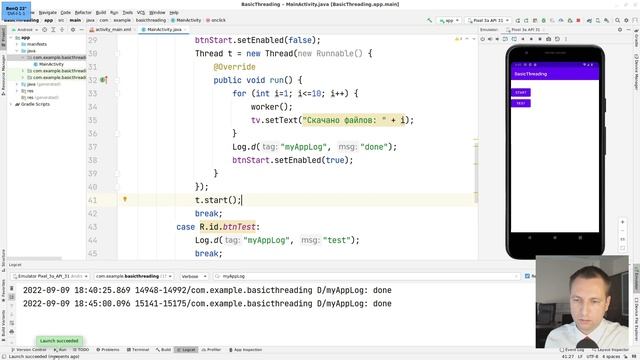Open the Verbose log level dropdown

point(194,276)
